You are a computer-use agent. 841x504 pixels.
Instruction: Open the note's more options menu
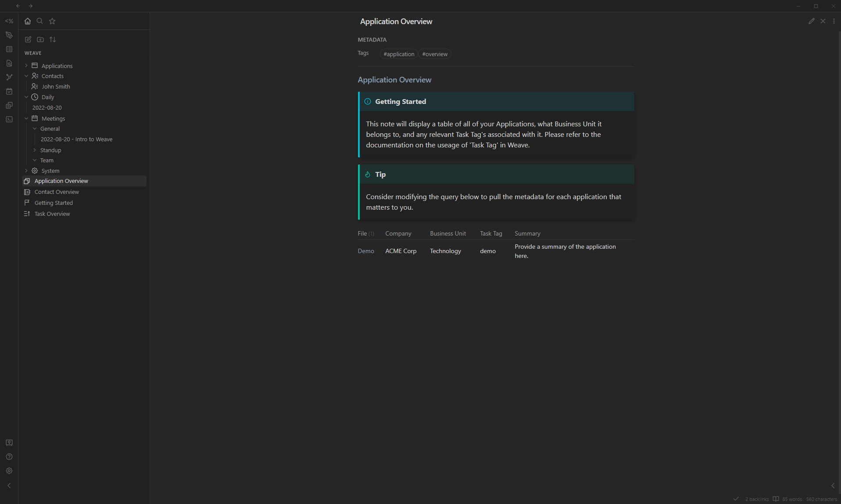(x=834, y=21)
